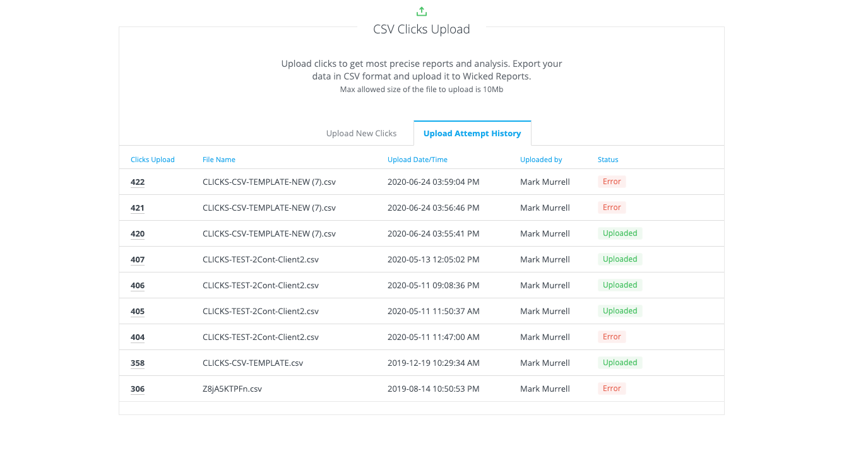Open upload record 421
Screen dimensions: 868x451
(137, 208)
